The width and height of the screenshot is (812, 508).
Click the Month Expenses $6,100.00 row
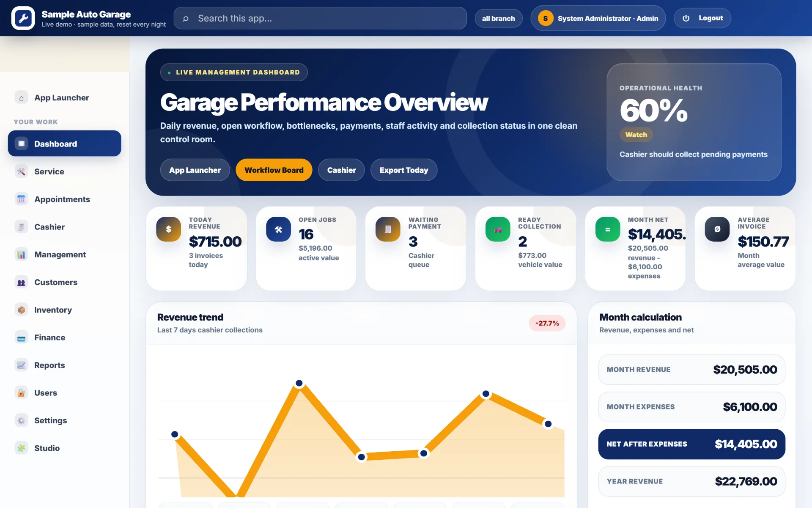[x=691, y=407]
